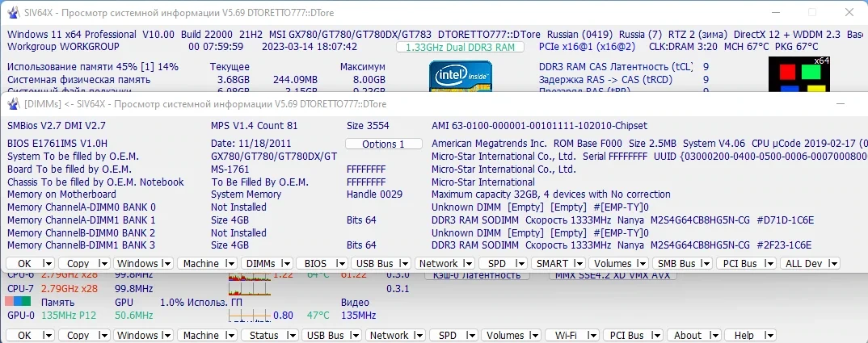Image resolution: width=868 pixels, height=343 pixels.
Task: Click 'Memory ChannelA-DIMM1 BANK 1' row label
Action: tap(82, 220)
